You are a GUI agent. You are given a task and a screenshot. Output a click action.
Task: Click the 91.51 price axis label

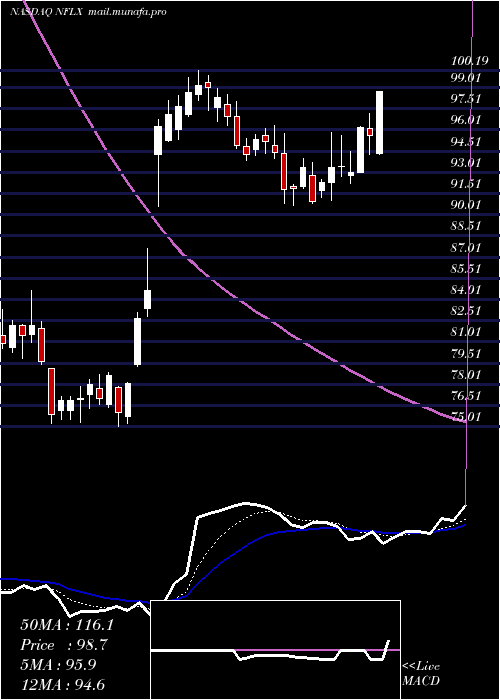(467, 184)
